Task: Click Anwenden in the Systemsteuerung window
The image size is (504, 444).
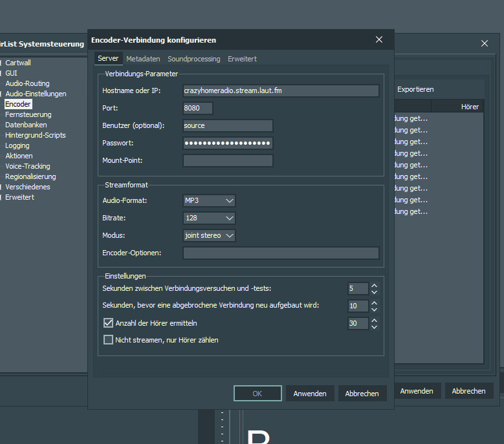Action: [417, 391]
